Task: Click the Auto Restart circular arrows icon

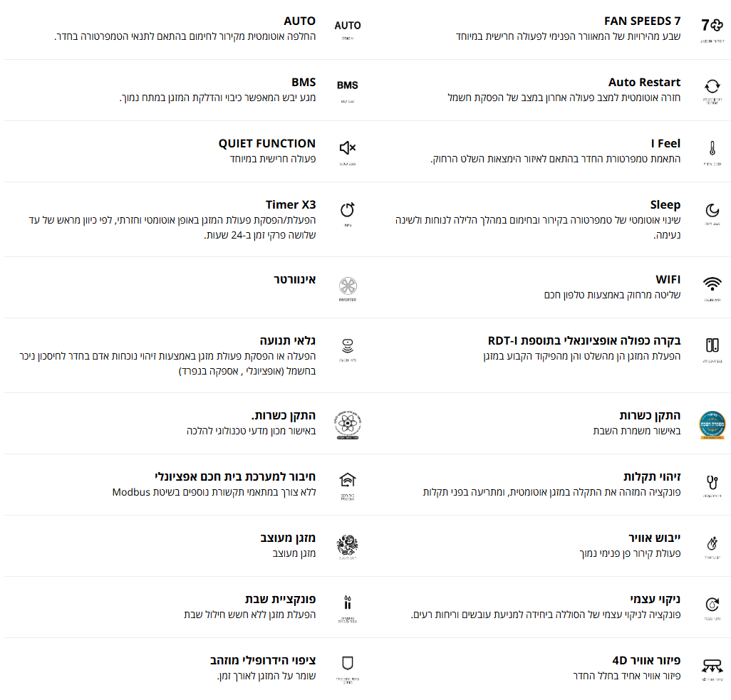Action: (x=712, y=85)
